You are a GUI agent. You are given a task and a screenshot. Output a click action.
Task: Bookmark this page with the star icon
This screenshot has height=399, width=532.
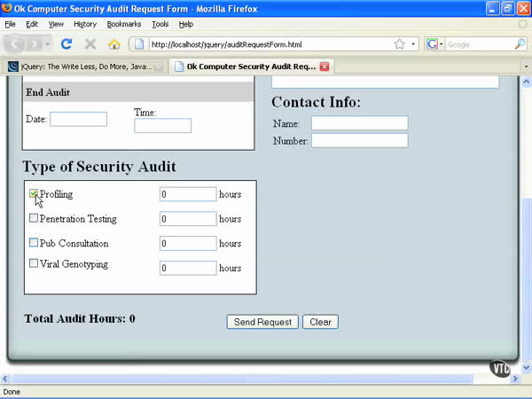[400, 43]
